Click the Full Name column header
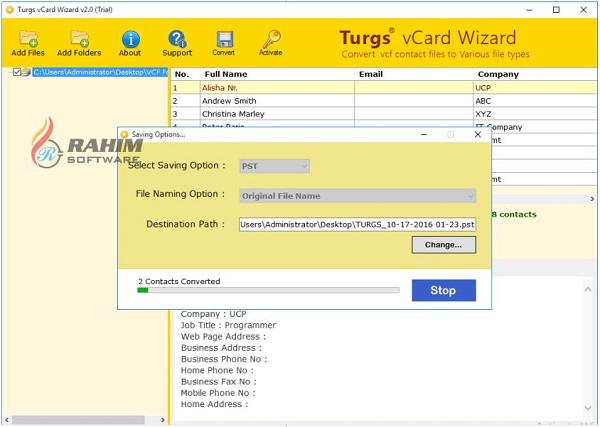Screen dimensions: 600x427 tap(278, 74)
